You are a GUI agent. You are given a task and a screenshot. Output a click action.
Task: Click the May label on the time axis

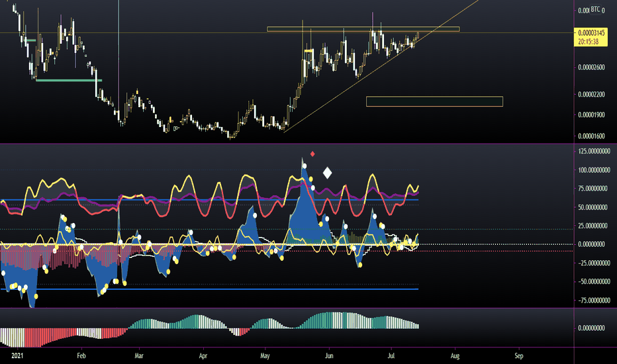tap(265, 356)
